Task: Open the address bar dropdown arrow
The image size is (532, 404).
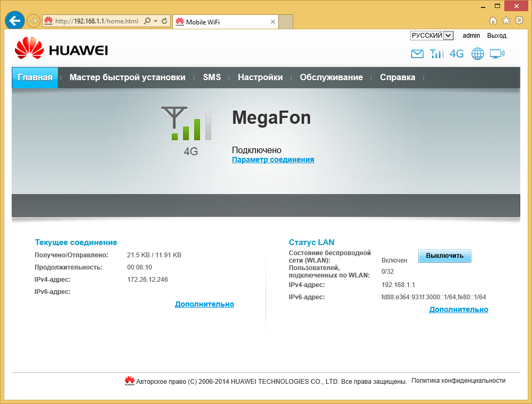Action: point(156,21)
